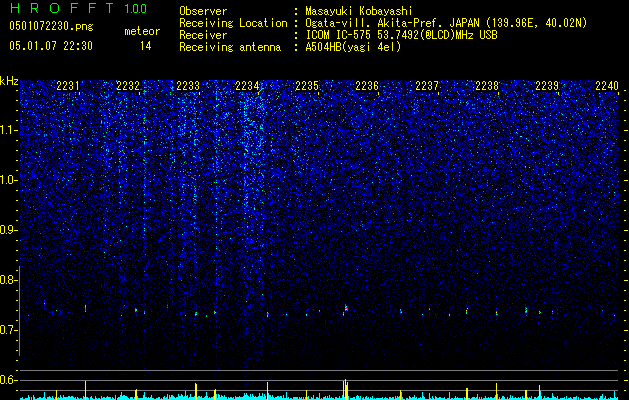Click the 2240 time marker

(x=607, y=86)
